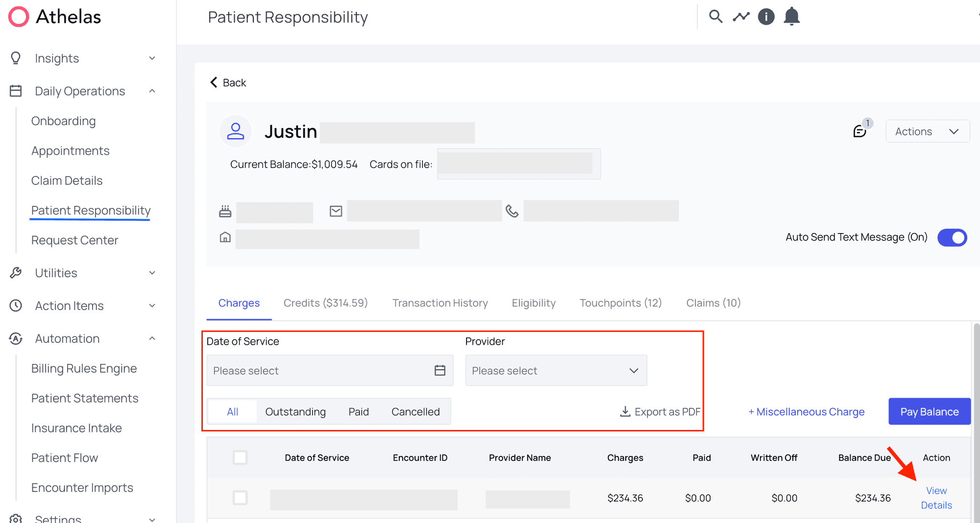Open notifications bell icon

pyautogui.click(x=791, y=17)
